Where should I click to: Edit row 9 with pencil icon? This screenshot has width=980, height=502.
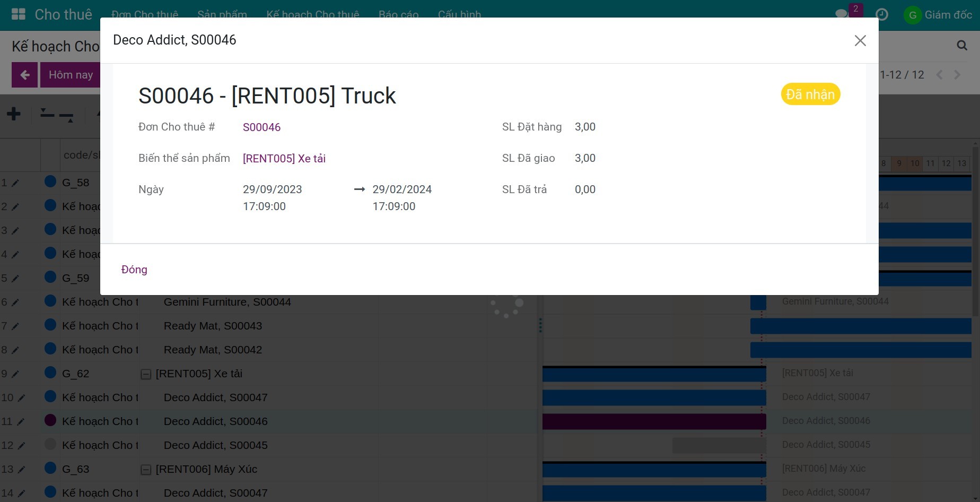click(x=15, y=374)
